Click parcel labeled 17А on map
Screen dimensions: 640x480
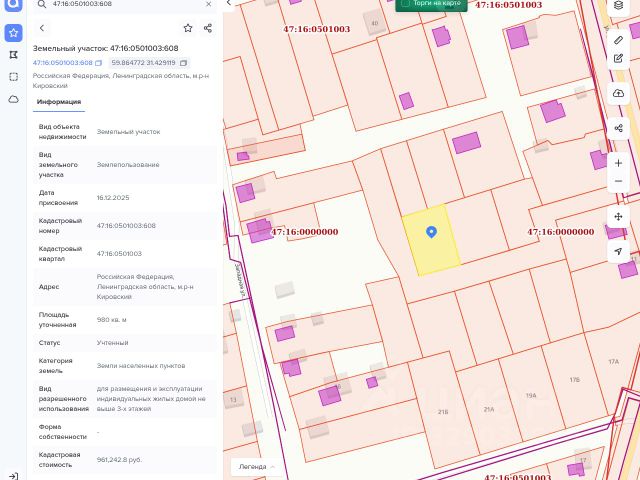(x=613, y=362)
